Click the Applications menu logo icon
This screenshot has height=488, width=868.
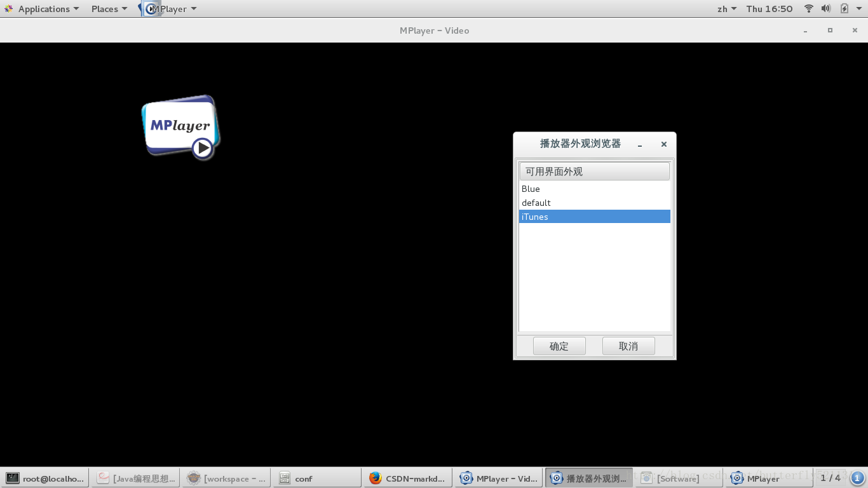pyautogui.click(x=9, y=9)
